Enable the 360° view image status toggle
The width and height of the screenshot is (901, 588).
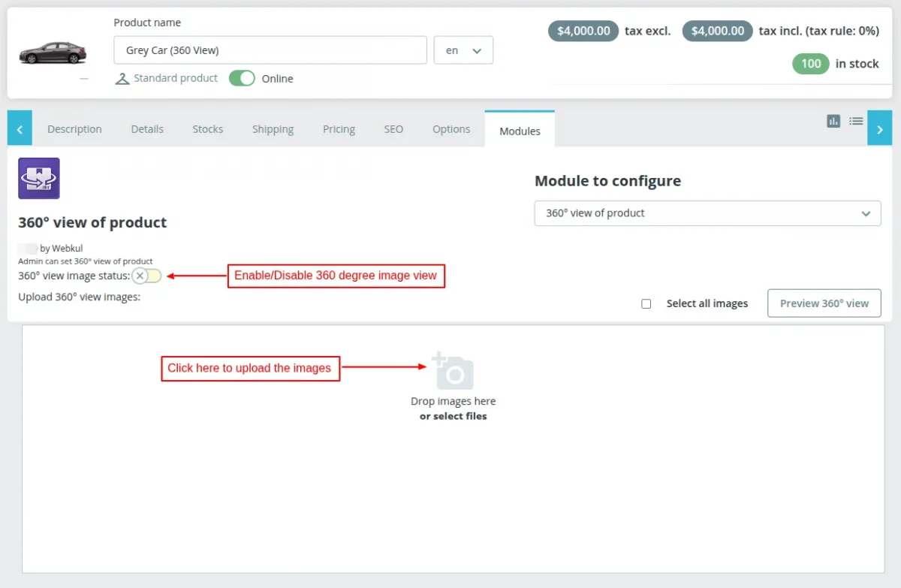[146, 276]
